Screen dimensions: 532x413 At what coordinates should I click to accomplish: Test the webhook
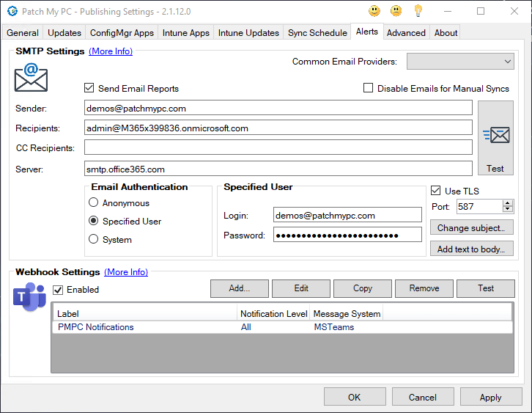(x=486, y=288)
